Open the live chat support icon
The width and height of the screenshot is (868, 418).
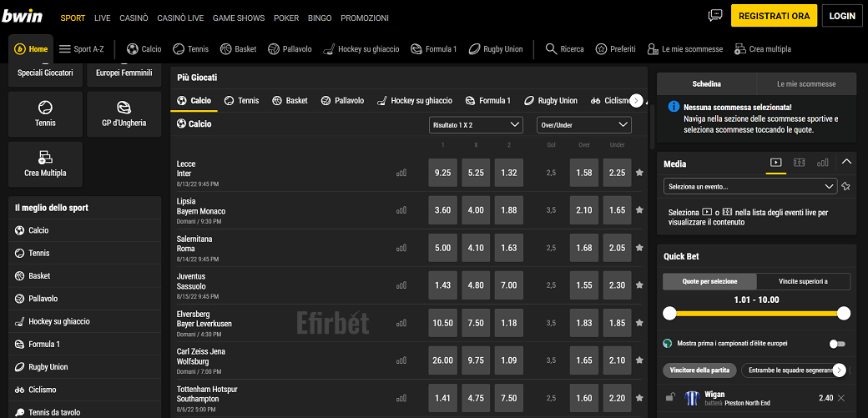click(715, 16)
